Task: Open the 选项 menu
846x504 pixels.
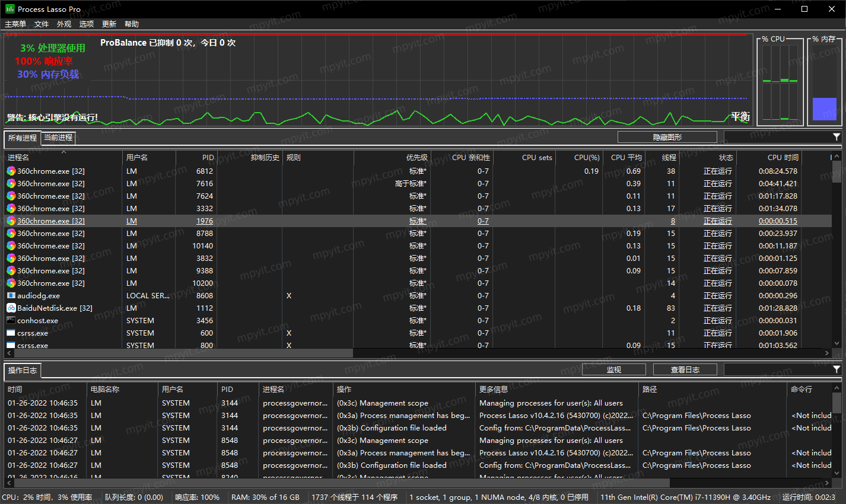Action: coord(87,24)
